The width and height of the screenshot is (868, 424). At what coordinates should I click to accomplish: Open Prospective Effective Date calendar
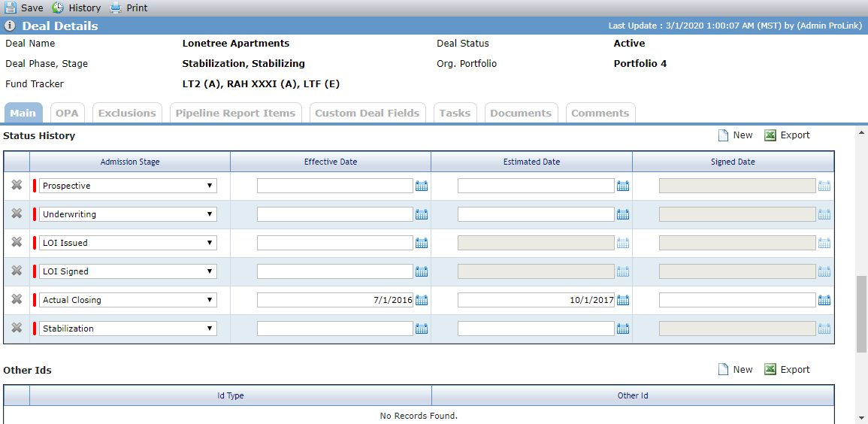tap(422, 186)
